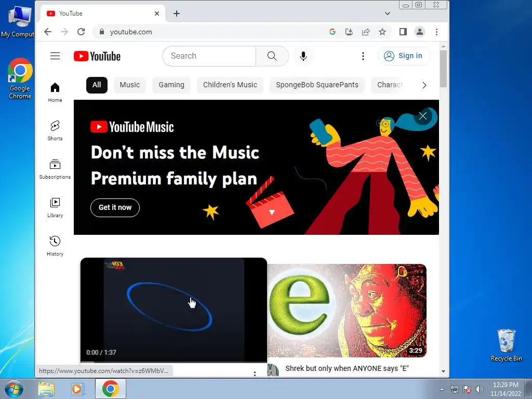Click the page vertical scrollbar thumb
Screen dimensions: 532x399
[x=443, y=69]
